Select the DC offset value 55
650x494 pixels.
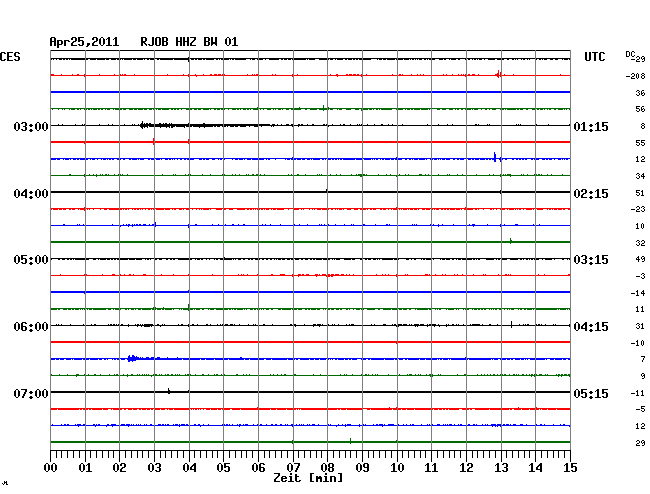coord(640,143)
